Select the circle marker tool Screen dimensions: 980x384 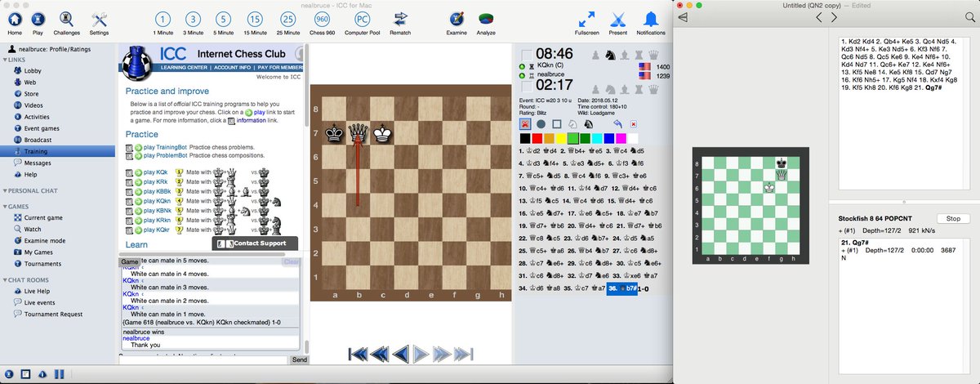click(541, 124)
